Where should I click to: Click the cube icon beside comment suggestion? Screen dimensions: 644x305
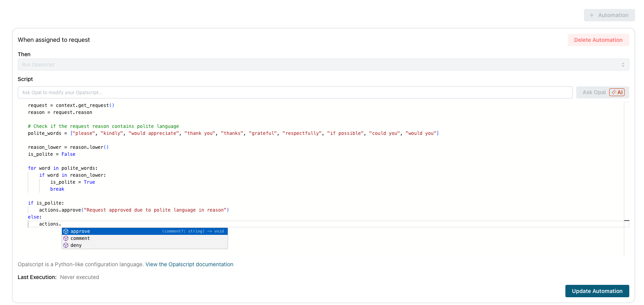(x=66, y=238)
